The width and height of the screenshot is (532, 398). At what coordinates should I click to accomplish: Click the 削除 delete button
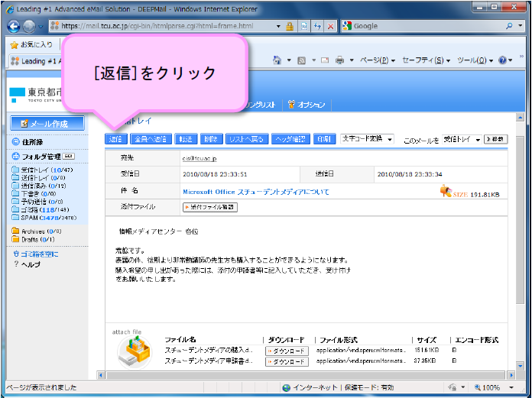pyautogui.click(x=211, y=139)
